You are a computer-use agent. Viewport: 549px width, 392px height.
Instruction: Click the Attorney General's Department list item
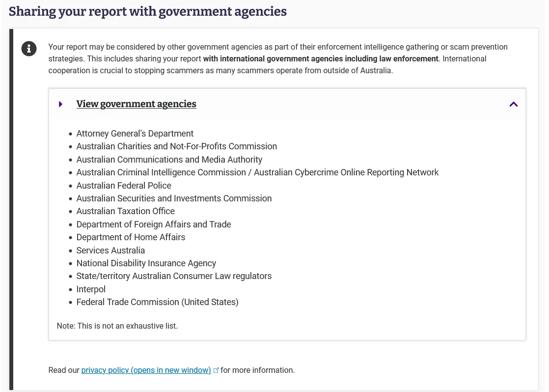pos(135,134)
